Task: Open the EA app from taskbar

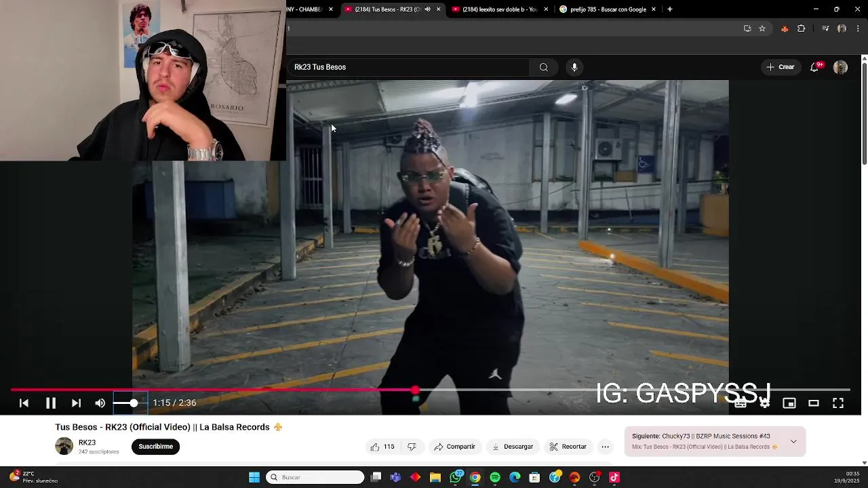Action: 575,477
